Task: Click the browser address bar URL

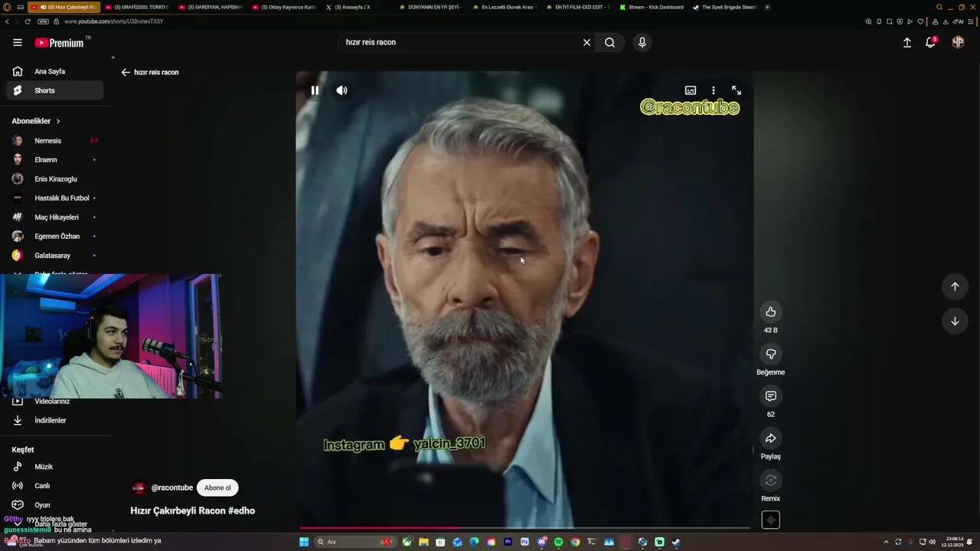Action: coord(114,21)
